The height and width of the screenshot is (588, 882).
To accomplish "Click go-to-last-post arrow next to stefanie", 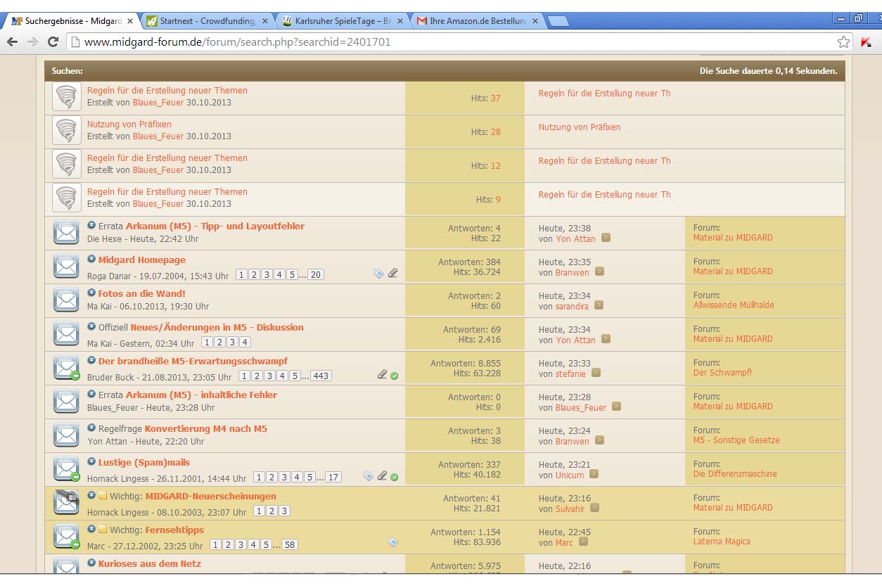I will tap(596, 373).
